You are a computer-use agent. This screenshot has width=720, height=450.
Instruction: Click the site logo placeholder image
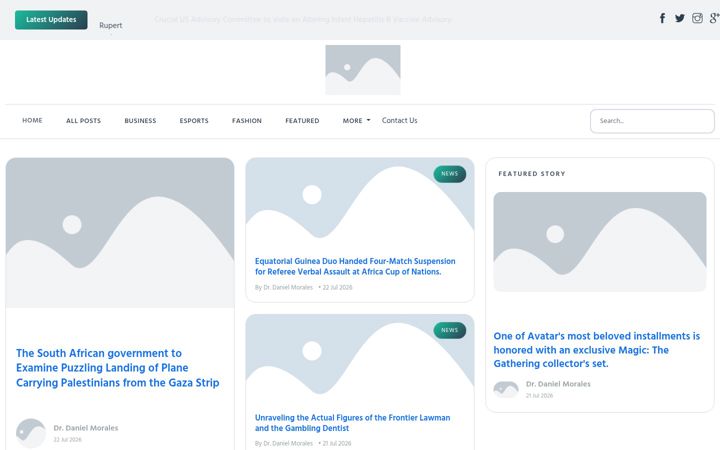(363, 70)
